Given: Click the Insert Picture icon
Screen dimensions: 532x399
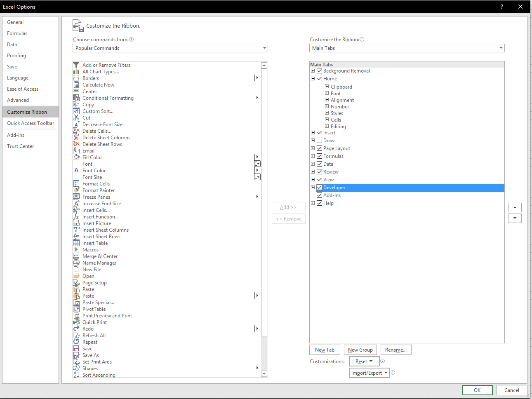Looking at the screenshot, I should [76, 223].
